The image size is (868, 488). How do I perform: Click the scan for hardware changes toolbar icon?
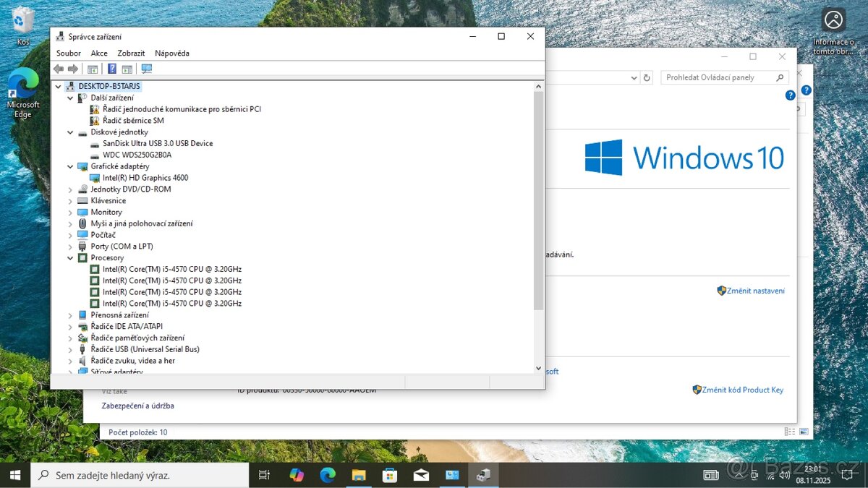pyautogui.click(x=147, y=69)
